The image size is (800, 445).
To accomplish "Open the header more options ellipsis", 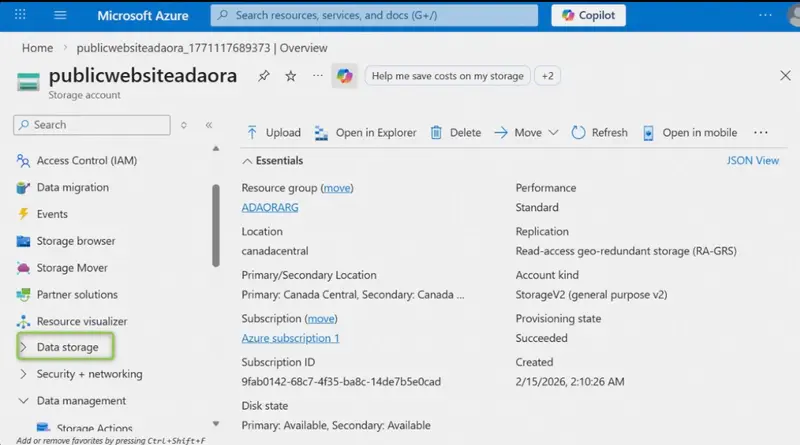I will coord(765,15).
